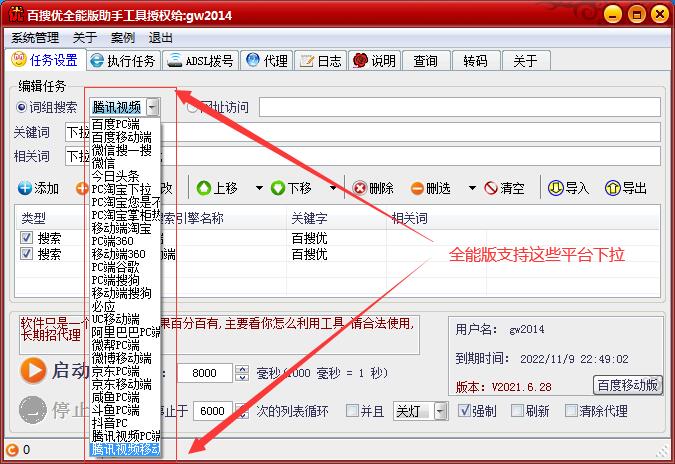Open the 案例 menu
The image size is (675, 464).
(x=123, y=38)
